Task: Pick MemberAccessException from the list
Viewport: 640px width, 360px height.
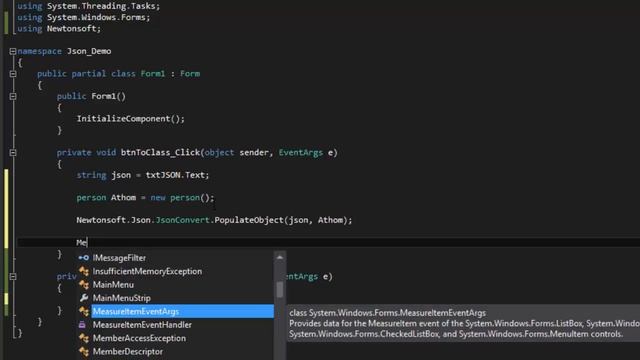Action: 139,338
